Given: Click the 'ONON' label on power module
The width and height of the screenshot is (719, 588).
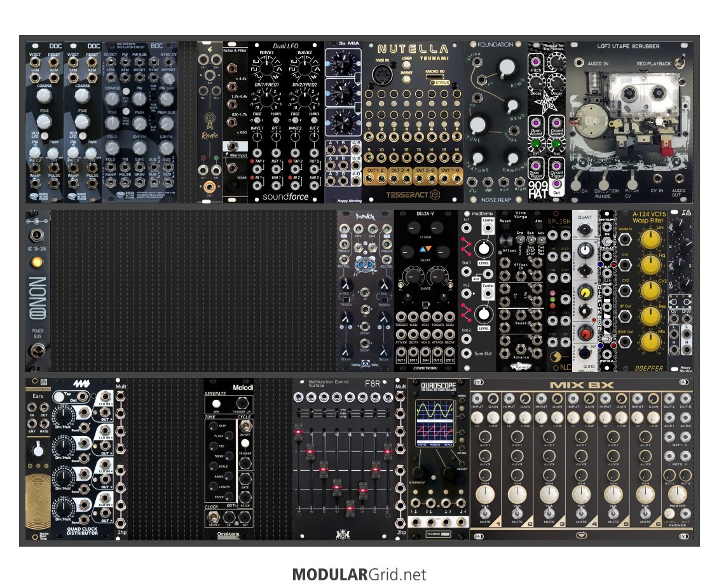Looking at the screenshot, I should [38, 298].
